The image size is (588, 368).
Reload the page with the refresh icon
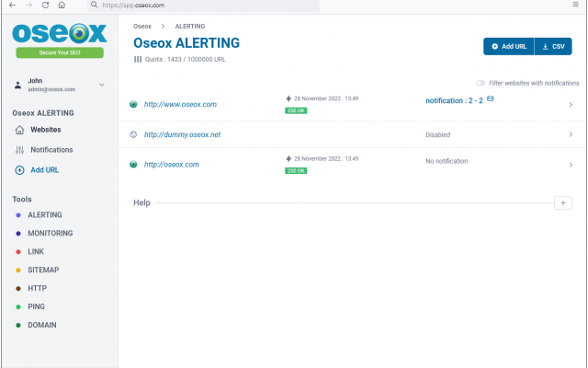pyautogui.click(x=45, y=5)
